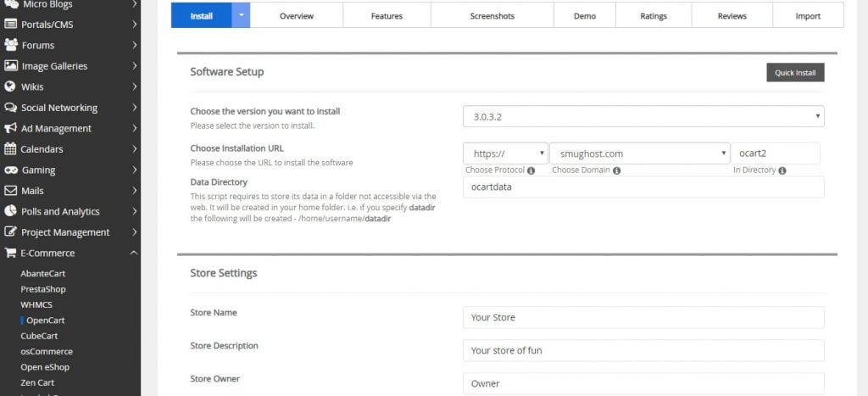Open the Ratings tab
Image resolution: width=868 pixels, height=396 pixels.
coord(654,15)
